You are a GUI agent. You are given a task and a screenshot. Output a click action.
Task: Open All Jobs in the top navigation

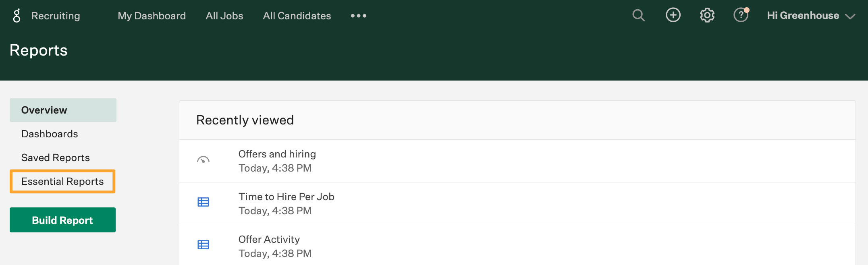224,16
